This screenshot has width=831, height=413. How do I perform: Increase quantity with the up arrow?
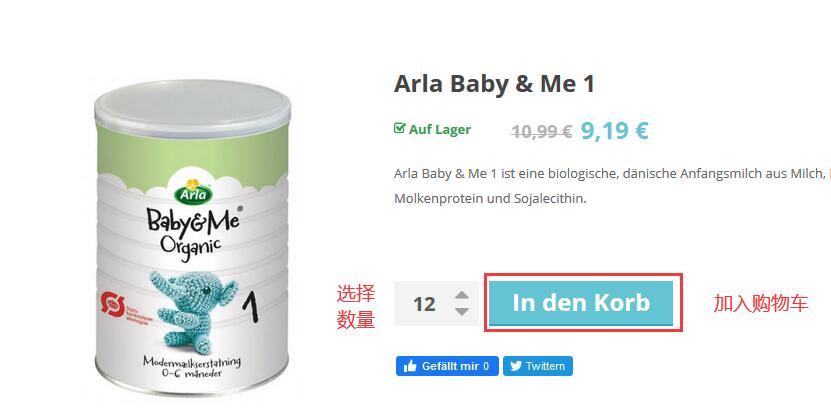[x=462, y=295]
